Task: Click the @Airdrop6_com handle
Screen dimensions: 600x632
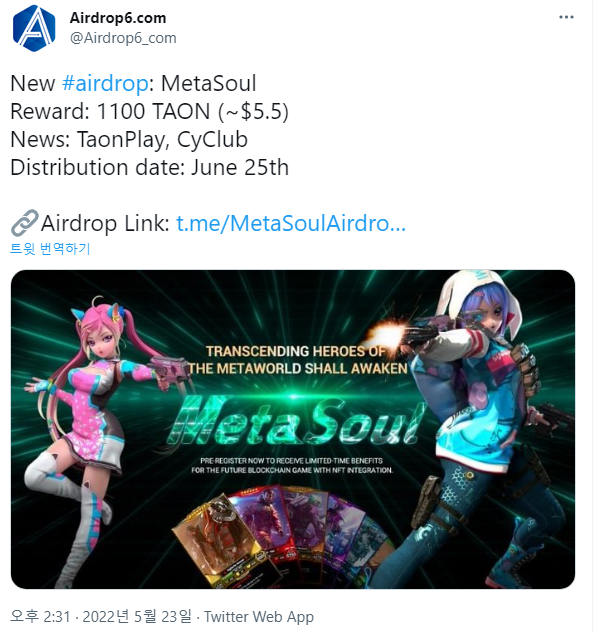Action: coord(123,38)
